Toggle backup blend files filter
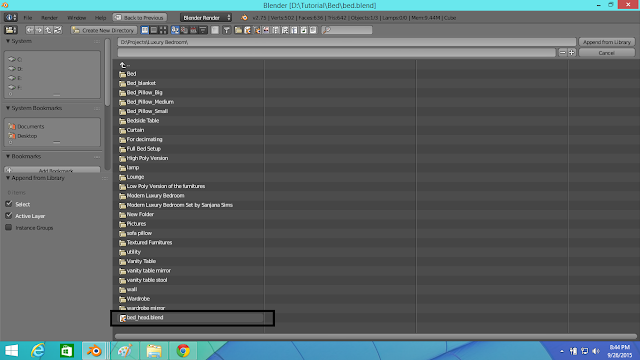This screenshot has width=640, height=360. 257,30
